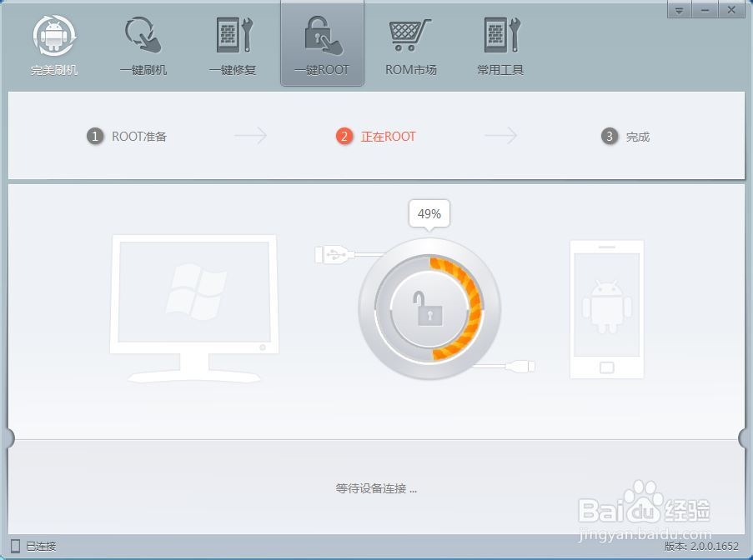Image resolution: width=753 pixels, height=560 pixels.
Task: Click the 版本:2.0.0.1652 version label
Action: [x=699, y=546]
